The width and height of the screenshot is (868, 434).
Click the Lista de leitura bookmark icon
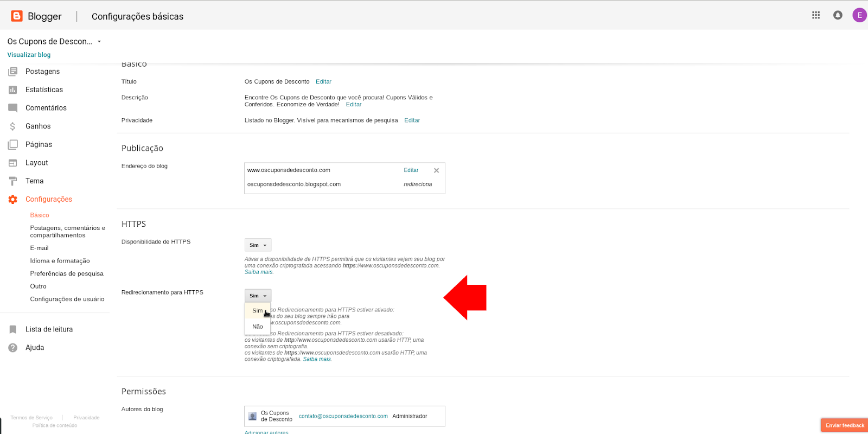(13, 329)
